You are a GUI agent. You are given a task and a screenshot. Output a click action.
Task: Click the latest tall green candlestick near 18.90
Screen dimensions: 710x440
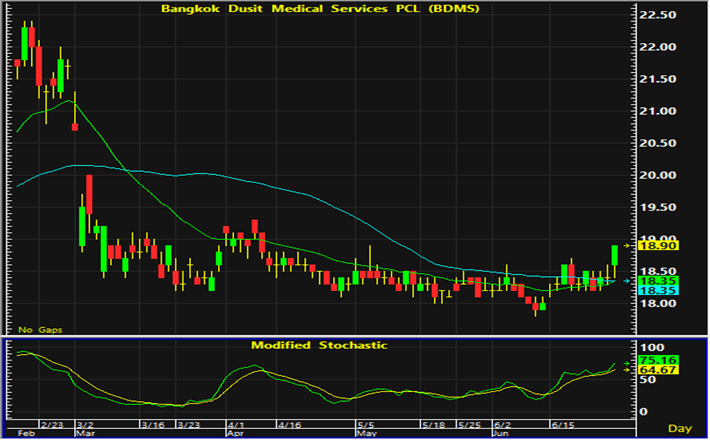pyautogui.click(x=614, y=256)
